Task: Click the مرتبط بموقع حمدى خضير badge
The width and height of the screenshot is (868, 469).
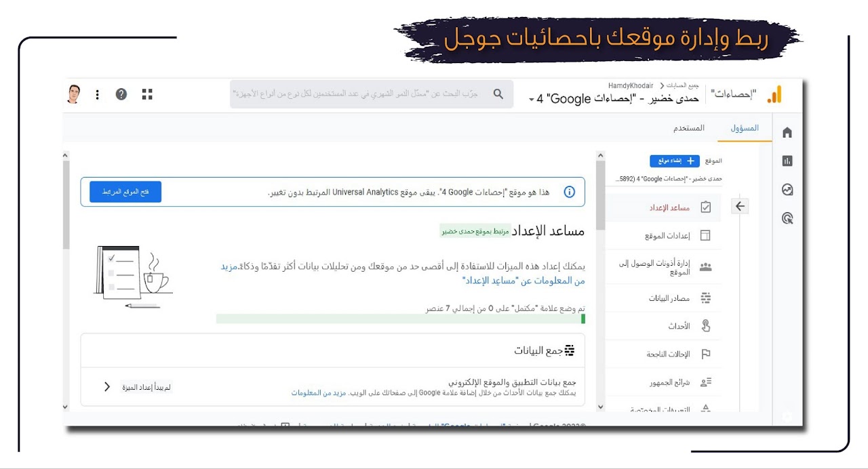Action: click(475, 231)
